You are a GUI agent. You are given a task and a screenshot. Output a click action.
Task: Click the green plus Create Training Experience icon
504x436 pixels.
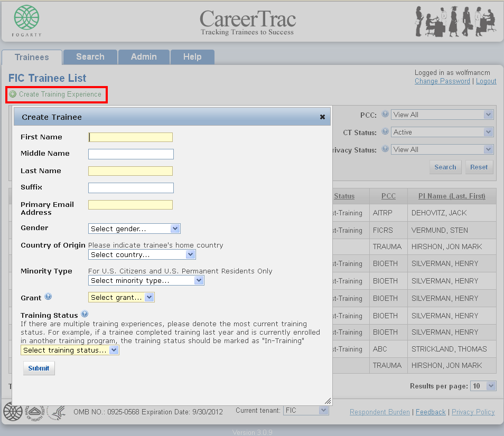(13, 94)
